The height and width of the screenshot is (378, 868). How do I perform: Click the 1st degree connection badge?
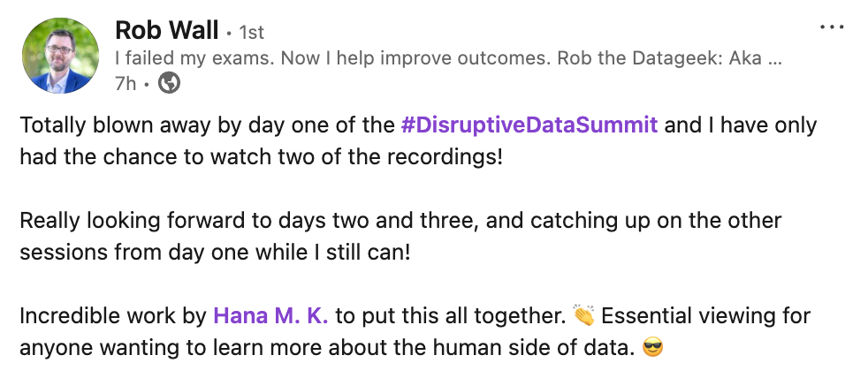251,33
